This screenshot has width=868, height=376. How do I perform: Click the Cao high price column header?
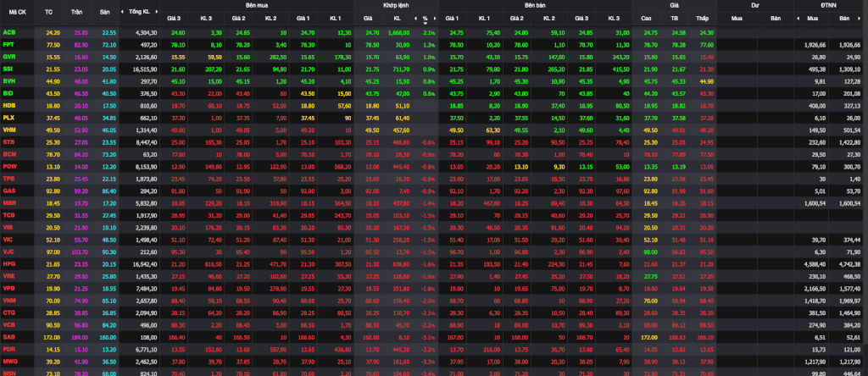tap(646, 19)
